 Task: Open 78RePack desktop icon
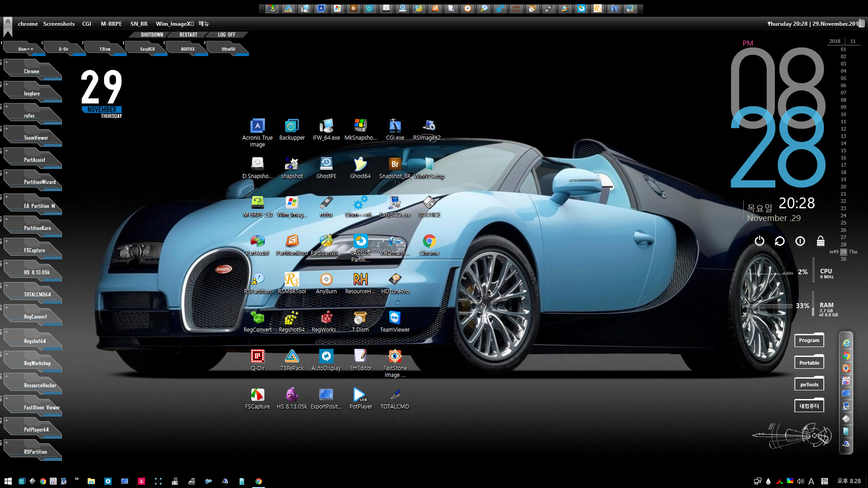coord(292,360)
